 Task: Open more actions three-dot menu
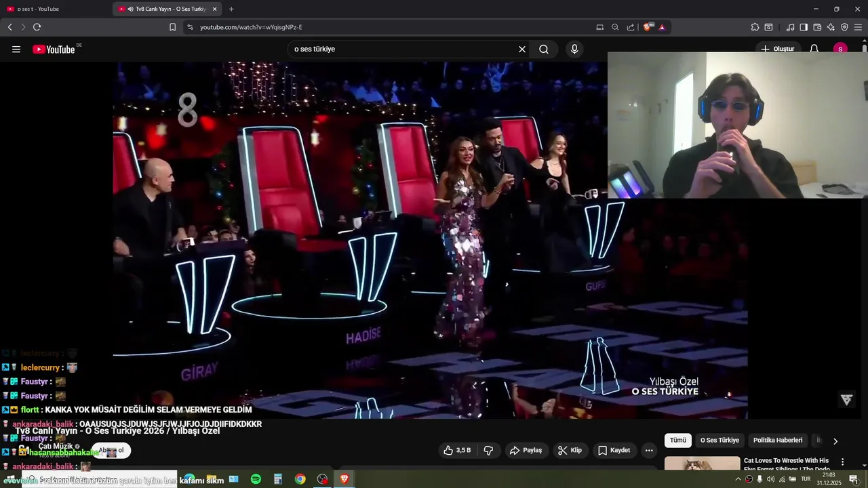649,450
